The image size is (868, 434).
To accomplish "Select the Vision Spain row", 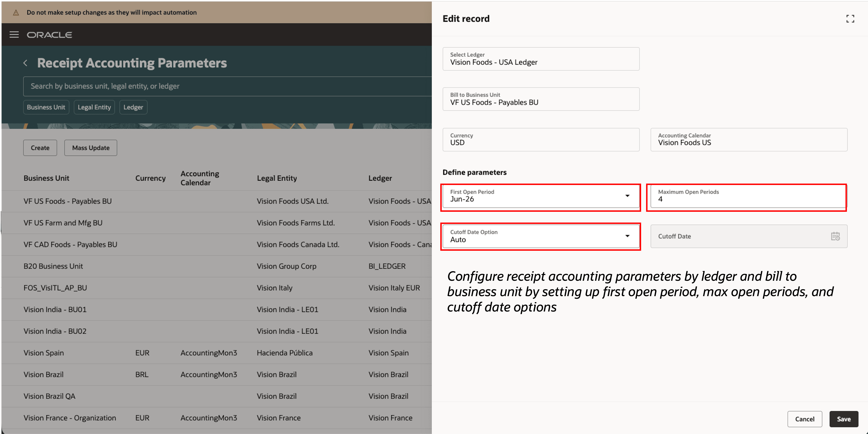I will pyautogui.click(x=217, y=353).
